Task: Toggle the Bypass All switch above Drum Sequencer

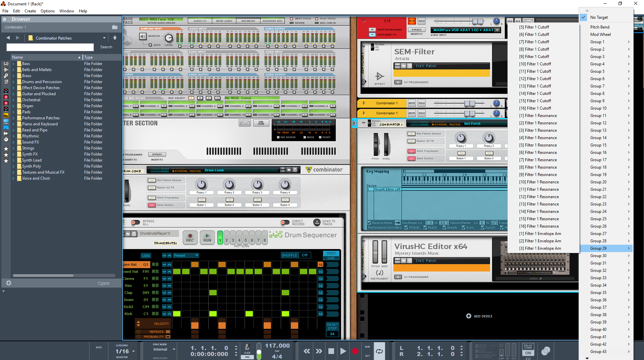Action: point(135,223)
